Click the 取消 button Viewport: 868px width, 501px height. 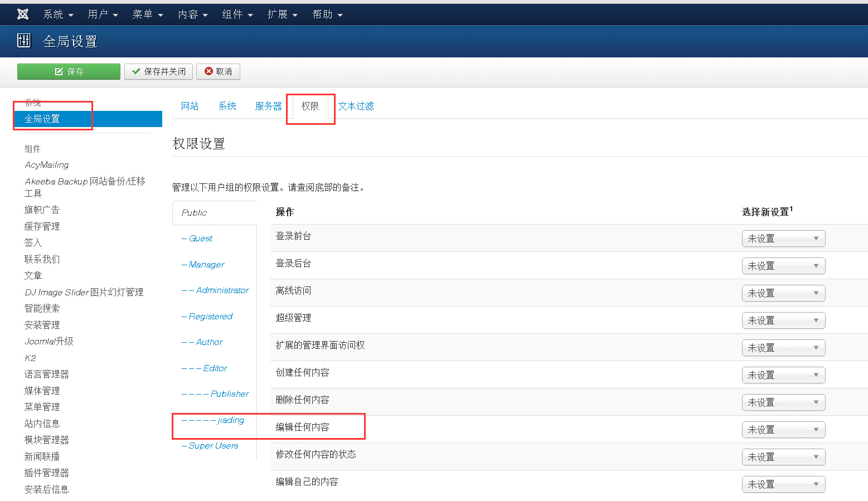[x=218, y=71]
